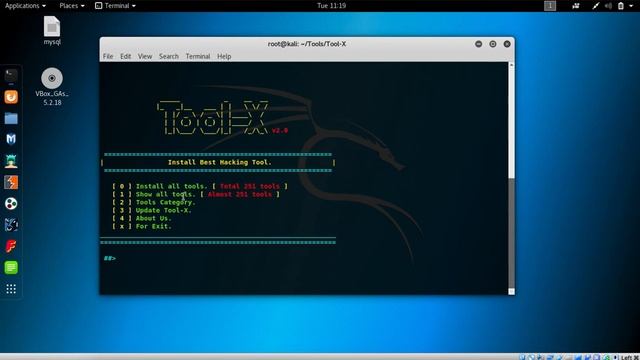Launch Armitage from the dock

point(11,161)
